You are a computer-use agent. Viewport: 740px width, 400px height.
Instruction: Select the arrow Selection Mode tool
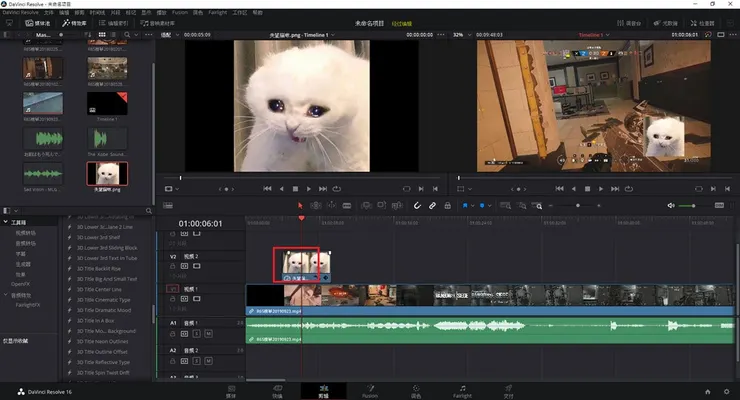point(301,205)
